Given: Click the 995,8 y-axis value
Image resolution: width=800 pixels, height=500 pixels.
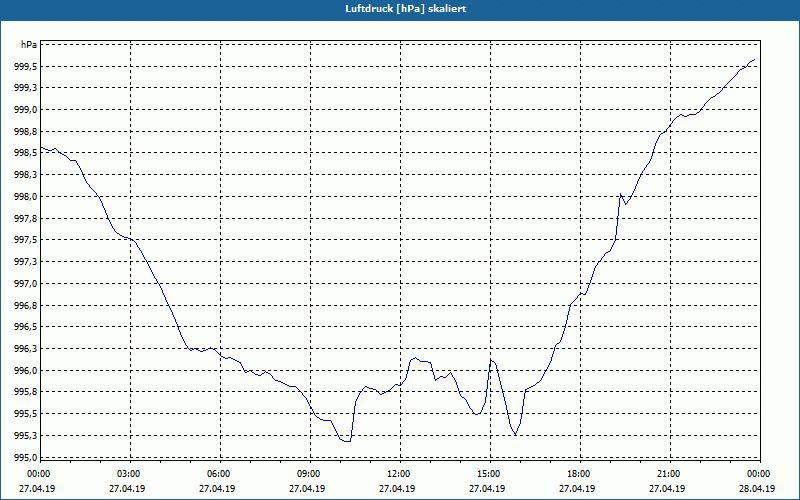Looking at the screenshot, I should [25, 392].
